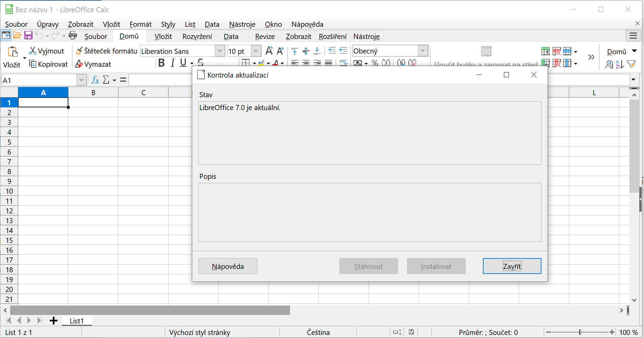
Task: Center cell content vertically
Action: [306, 51]
